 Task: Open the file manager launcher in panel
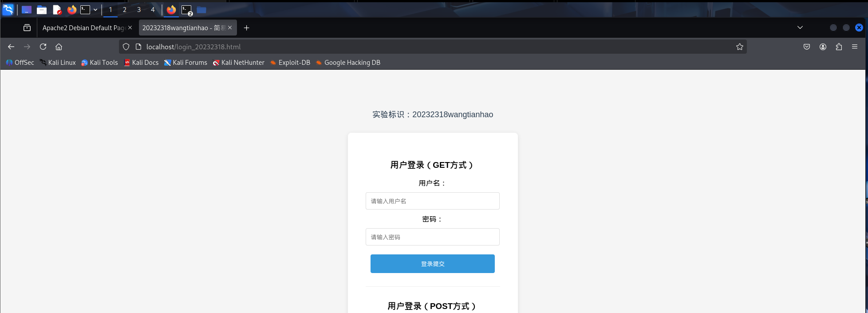pos(42,9)
